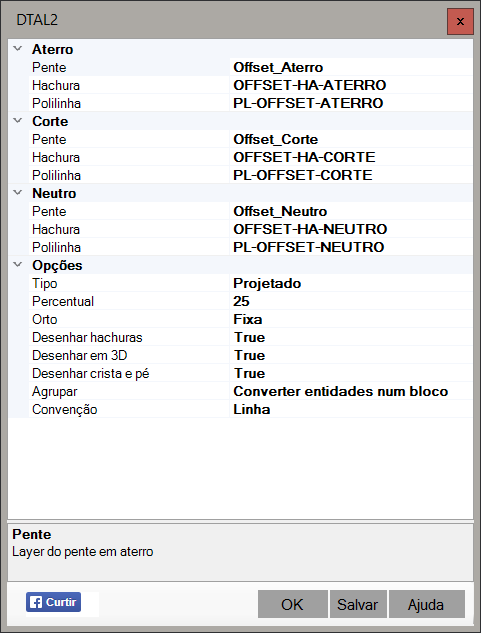Confirm with the OK button
481x633 pixels.
(292, 604)
